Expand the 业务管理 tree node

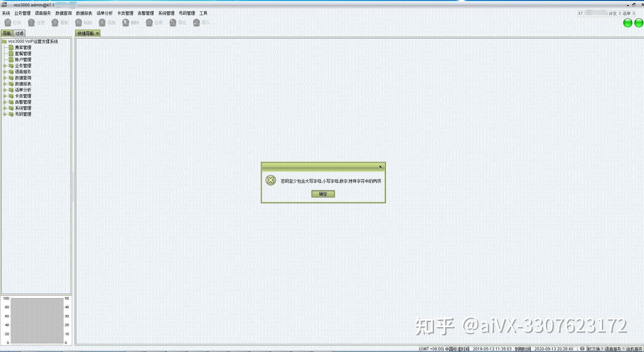pos(5,66)
